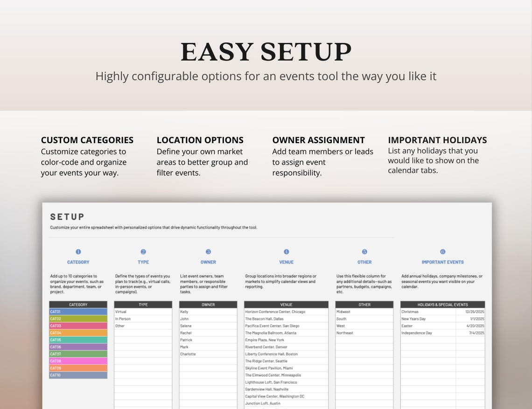The height and width of the screenshot is (409, 532).
Task: Click the number 2 circle above TYPE
Action: (143, 252)
